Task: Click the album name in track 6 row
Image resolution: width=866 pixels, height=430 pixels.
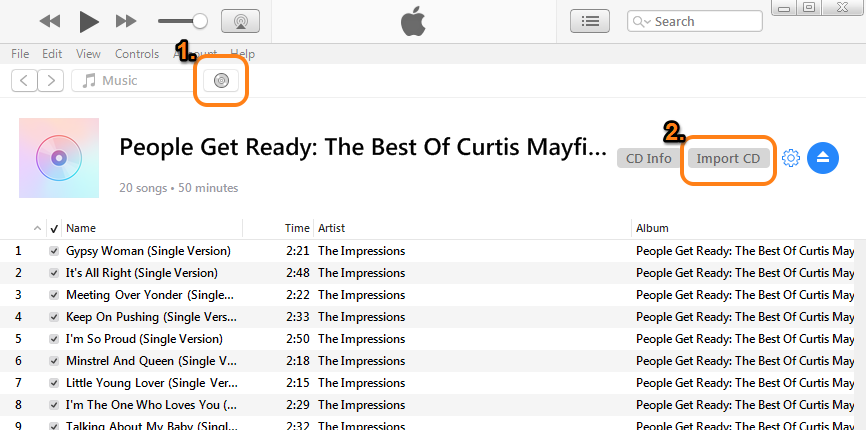Action: tap(745, 361)
